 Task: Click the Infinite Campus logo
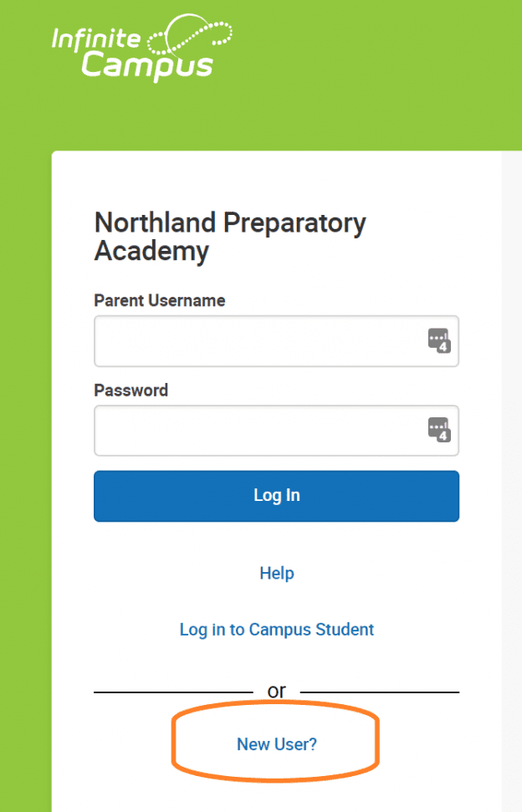click(142, 49)
